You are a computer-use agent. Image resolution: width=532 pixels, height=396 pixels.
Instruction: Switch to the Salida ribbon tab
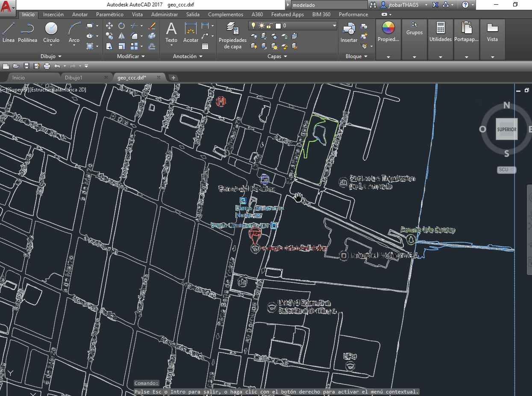click(x=193, y=15)
